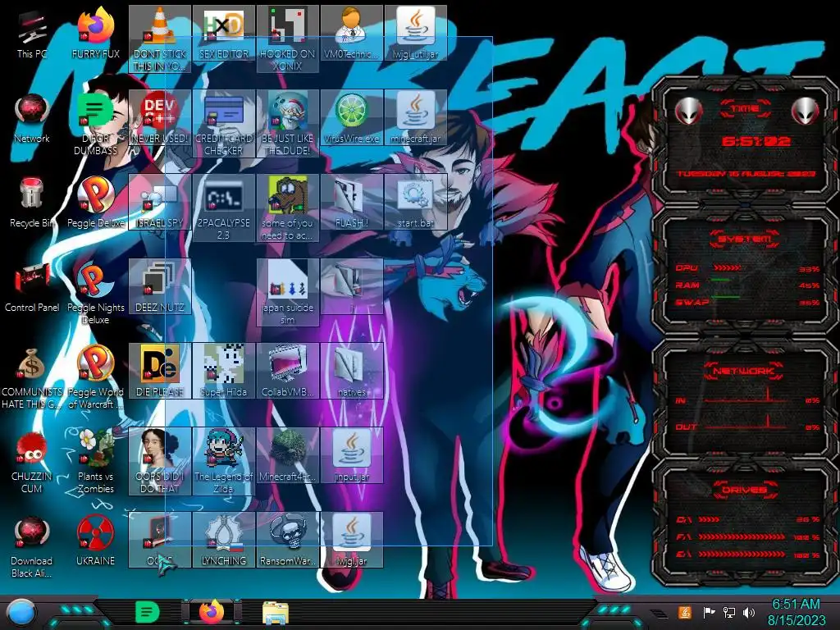
Task: Select the lwjgl.jar file in bottom row
Action: coord(351,541)
